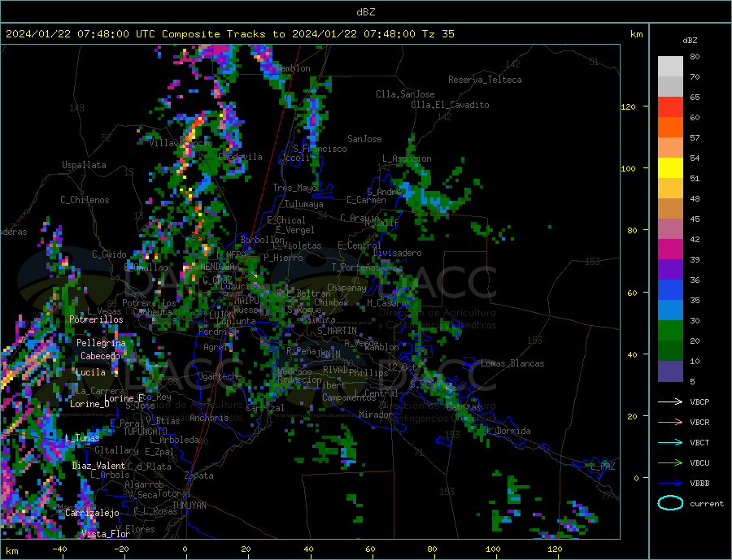This screenshot has width=732, height=560.
Task: Click the cyan VBCT arrow symbol
Action: pos(670,442)
